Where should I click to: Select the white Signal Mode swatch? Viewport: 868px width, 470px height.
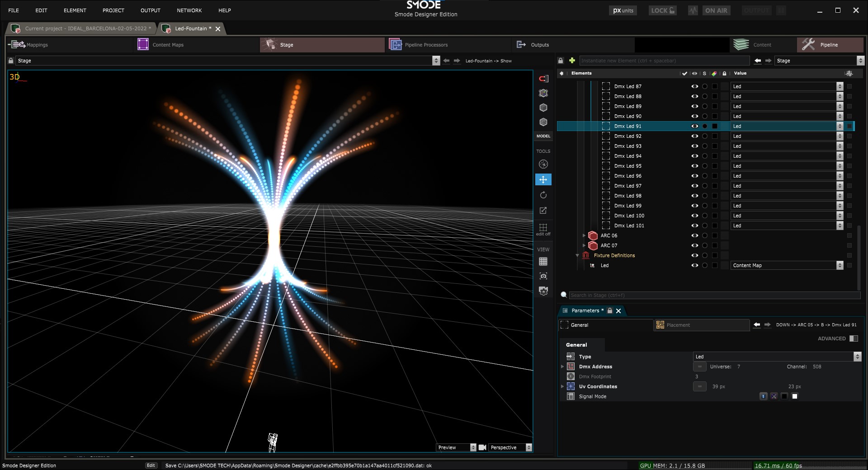pos(795,396)
